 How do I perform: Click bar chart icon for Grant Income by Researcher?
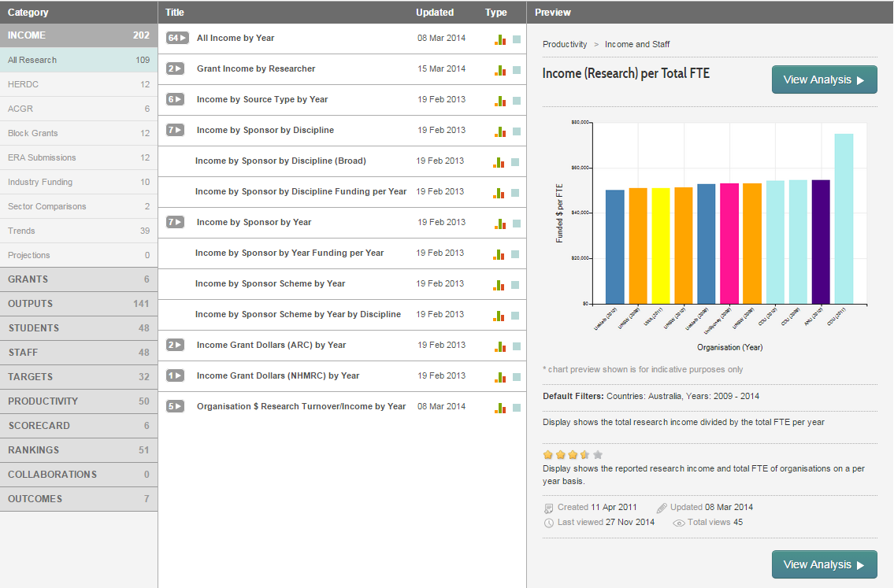click(x=500, y=70)
